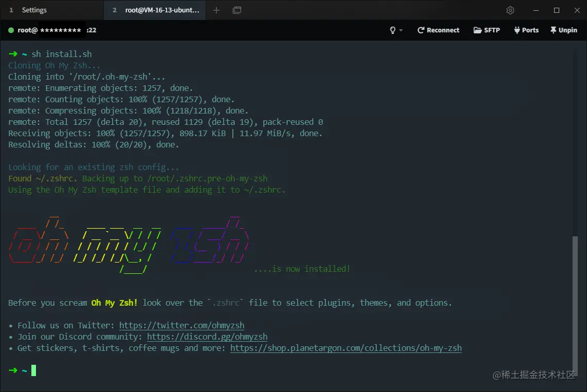Open the Discord community invite link

pos(208,337)
